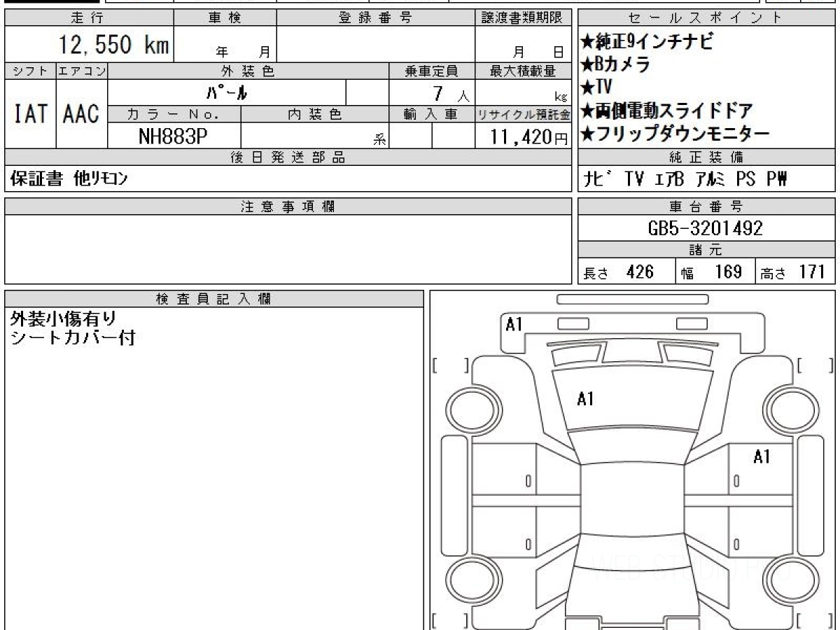The height and width of the screenshot is (630, 840).
Task: Select the セールスポイント heading
Action: [706, 19]
